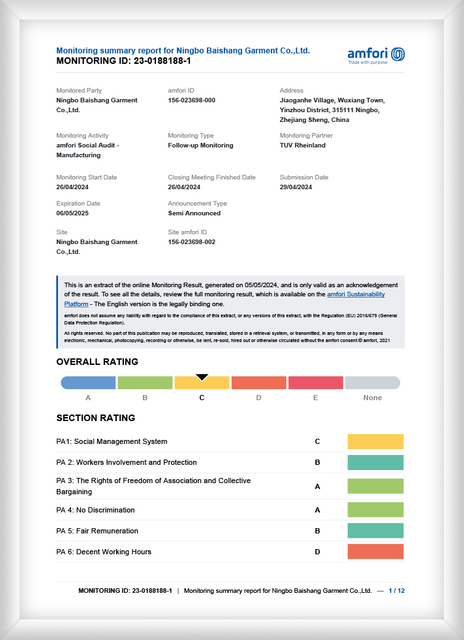Click the amfori logo icon
The image size is (464, 640).
(x=398, y=54)
